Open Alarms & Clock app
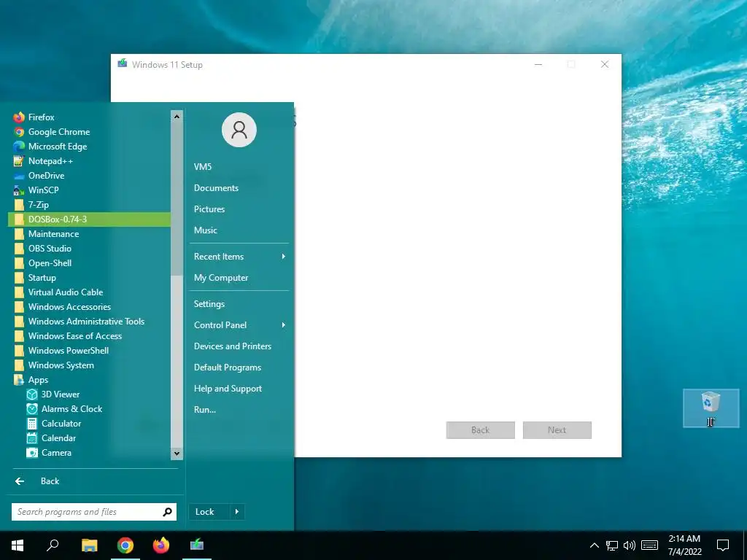The width and height of the screenshot is (747, 560). tap(89, 409)
